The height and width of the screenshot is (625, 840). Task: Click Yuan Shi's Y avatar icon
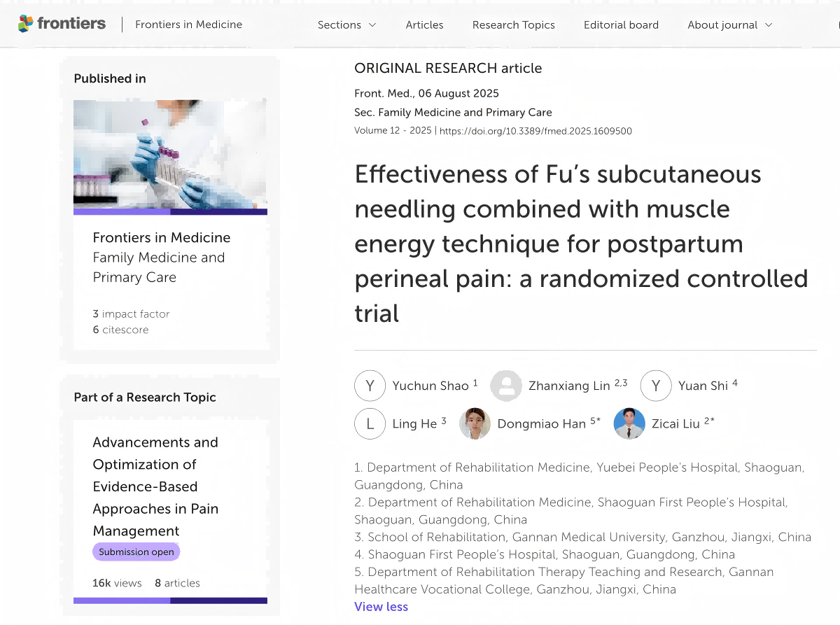click(656, 386)
